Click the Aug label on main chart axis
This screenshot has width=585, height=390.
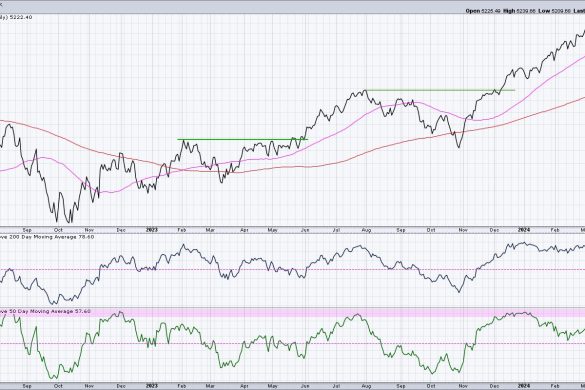[x=366, y=230]
